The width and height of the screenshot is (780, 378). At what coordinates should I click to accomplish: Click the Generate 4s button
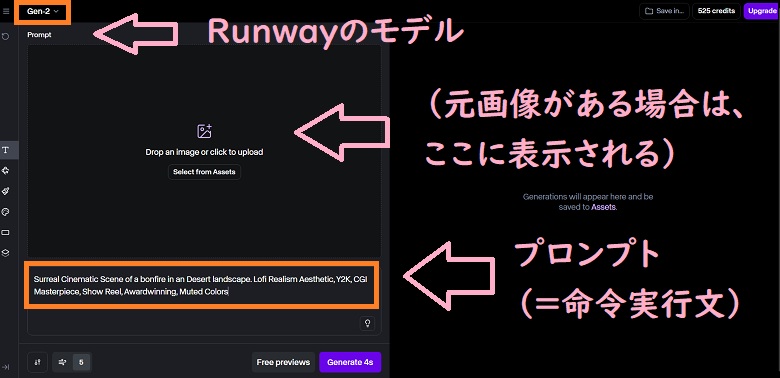350,362
